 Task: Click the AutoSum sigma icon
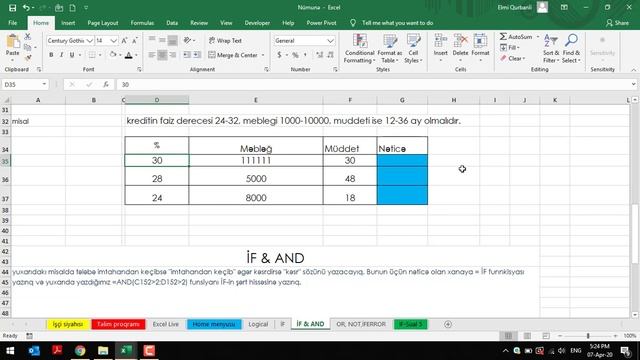coord(503,37)
